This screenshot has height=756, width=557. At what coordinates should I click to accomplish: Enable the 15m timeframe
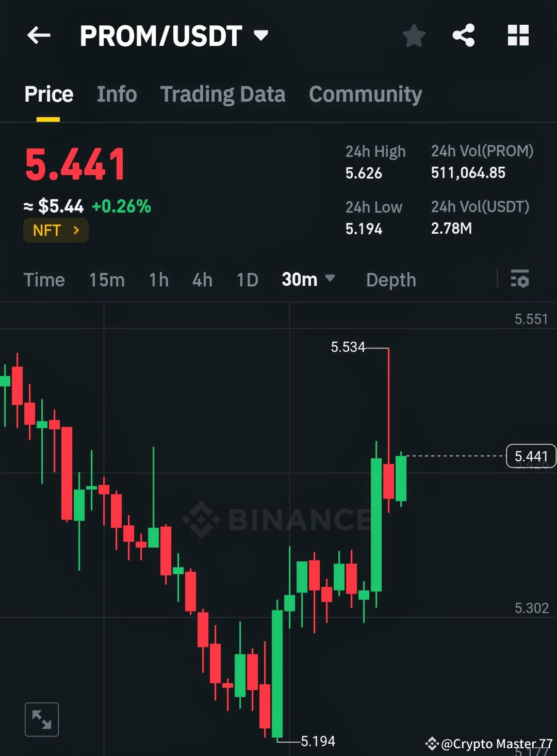(x=106, y=280)
